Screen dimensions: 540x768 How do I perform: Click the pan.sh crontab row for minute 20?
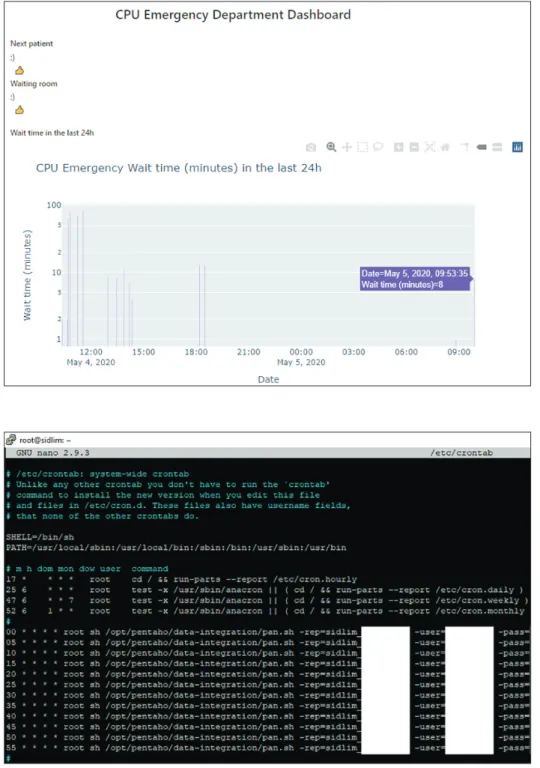tap(268, 674)
